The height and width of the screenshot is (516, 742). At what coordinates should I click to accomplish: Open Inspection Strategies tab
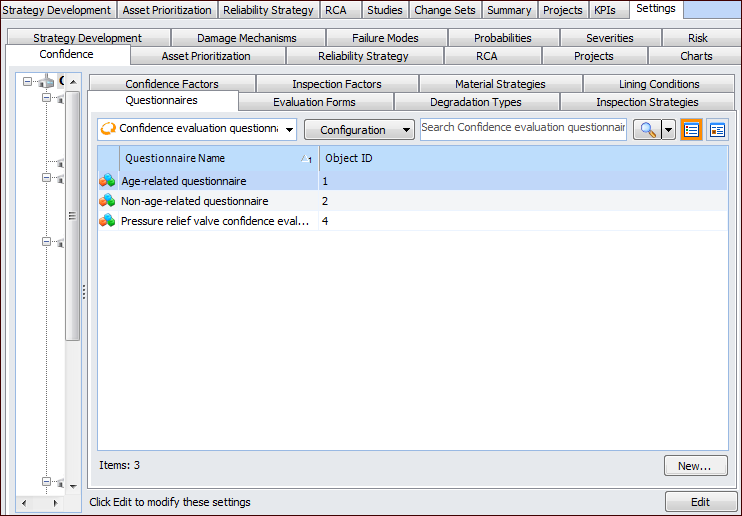pyautogui.click(x=647, y=102)
